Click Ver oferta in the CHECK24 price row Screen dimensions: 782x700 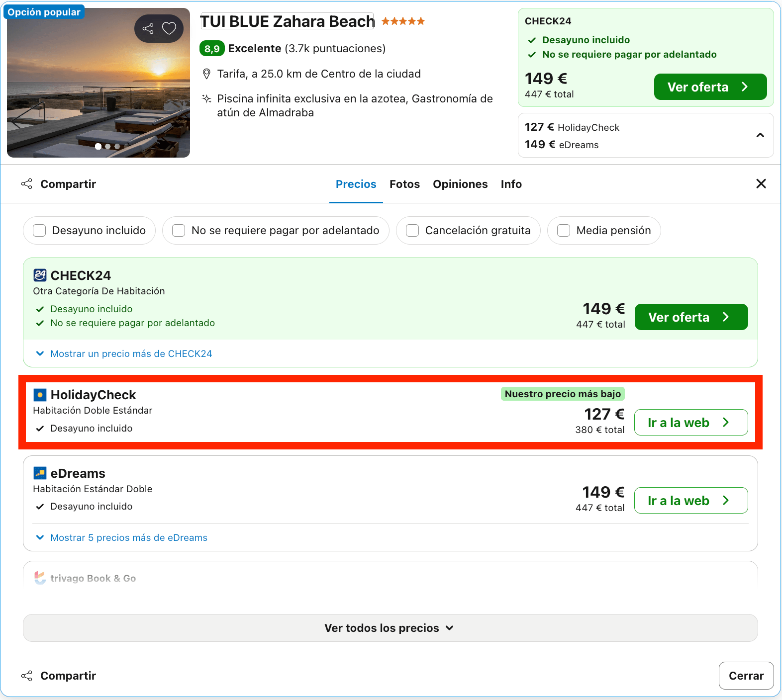[x=691, y=317]
